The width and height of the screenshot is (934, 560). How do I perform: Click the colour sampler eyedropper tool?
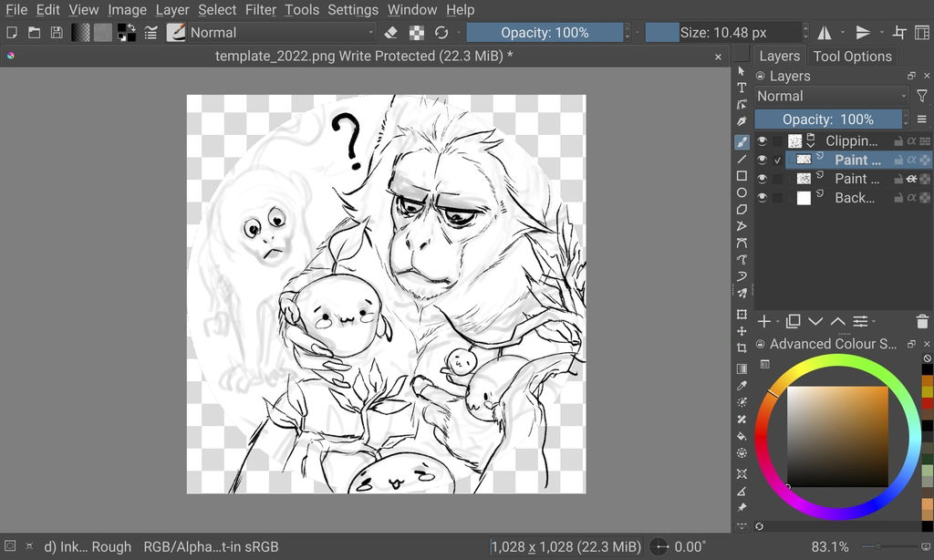point(742,385)
